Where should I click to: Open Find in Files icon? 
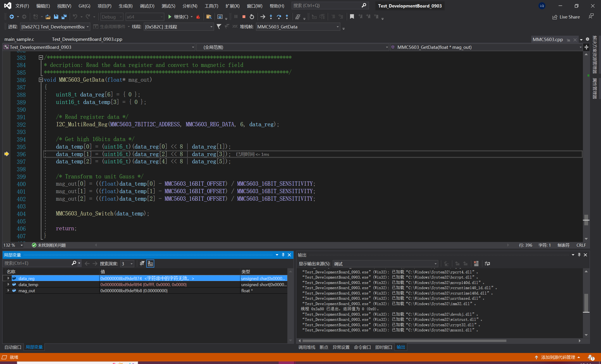(x=209, y=17)
